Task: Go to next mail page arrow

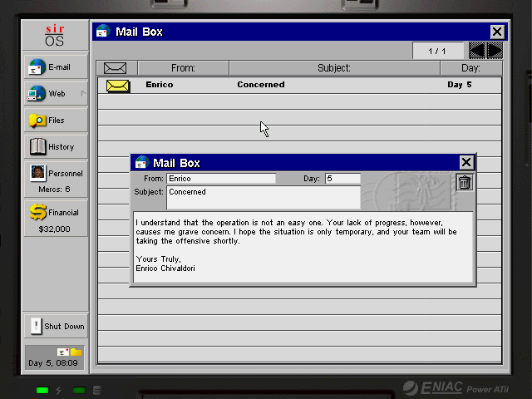Action: (x=495, y=51)
